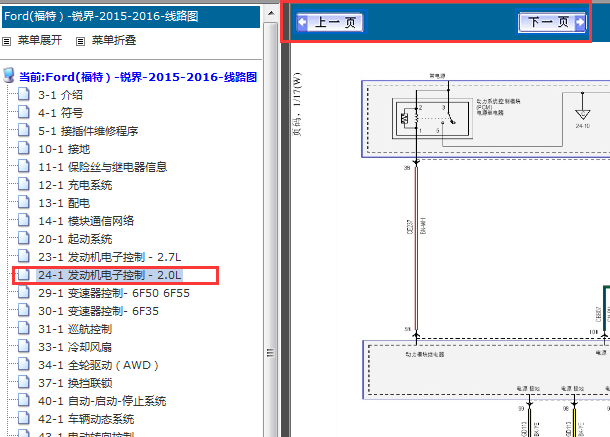Open 12-1 充电系统 diagram
The height and width of the screenshot is (437, 610).
[75, 185]
